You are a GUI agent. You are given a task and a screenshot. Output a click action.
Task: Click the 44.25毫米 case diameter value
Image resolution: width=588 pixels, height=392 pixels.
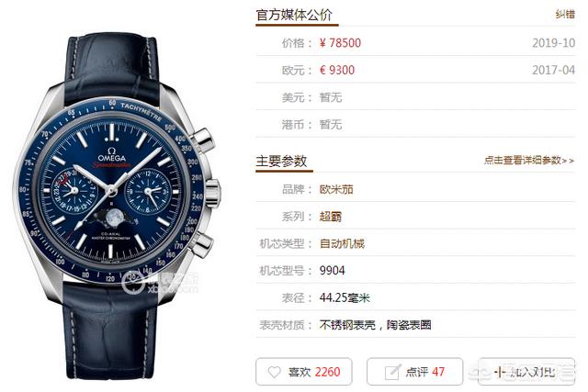[345, 298]
